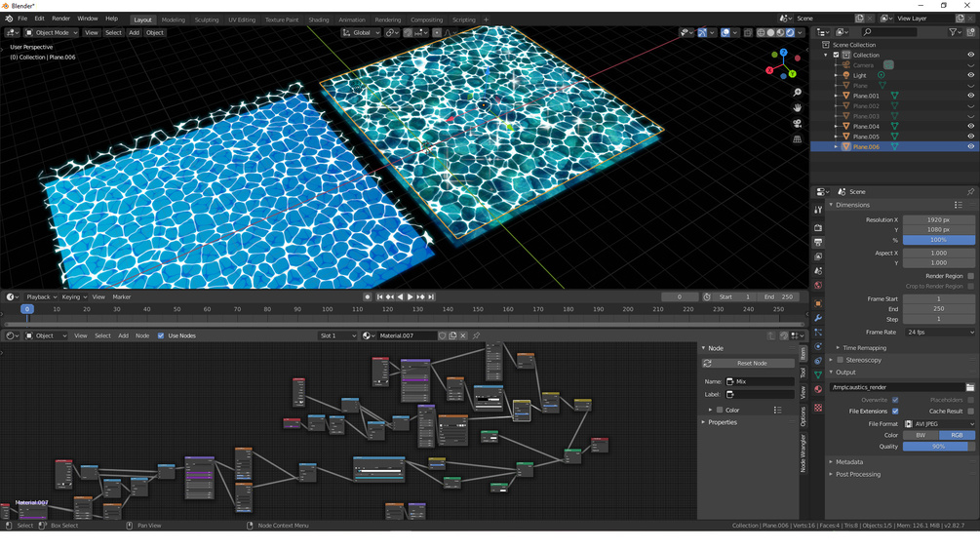Viewport: 980px width, 551px height.
Task: Click the play animation button in the timeline
Action: pyautogui.click(x=410, y=296)
